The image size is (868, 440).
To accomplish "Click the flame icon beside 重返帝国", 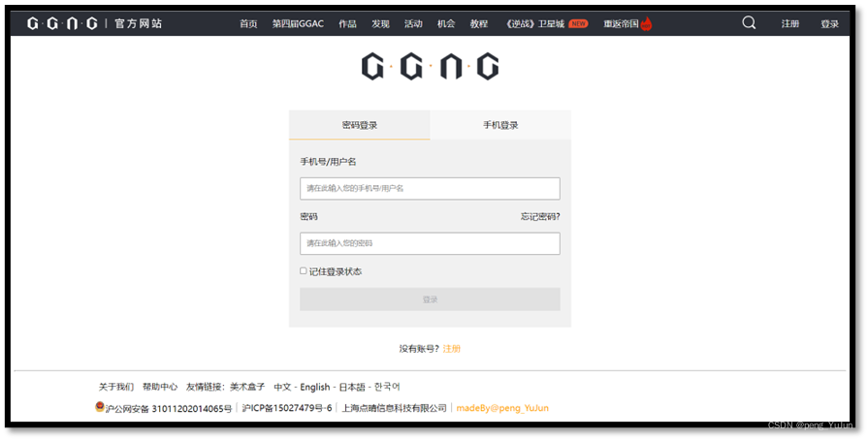I will pyautogui.click(x=646, y=24).
